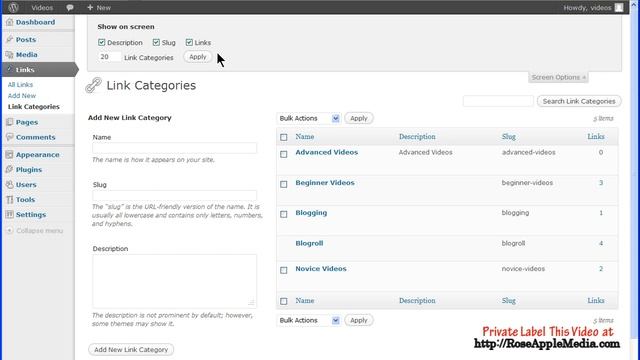Tick the select-all checkbox in table header
Image resolution: width=640 pixels, height=360 pixels.
click(284, 137)
